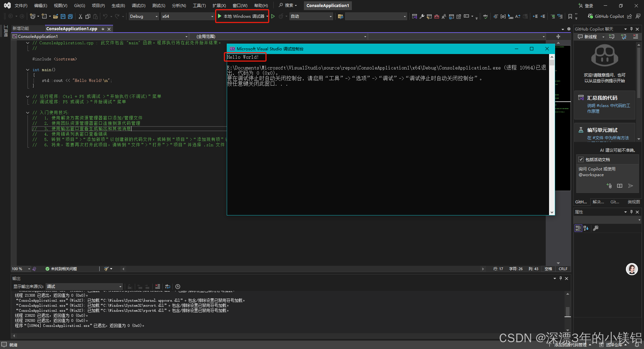
Task: Click the attach file icon in Copilot chat
Action: click(x=609, y=186)
